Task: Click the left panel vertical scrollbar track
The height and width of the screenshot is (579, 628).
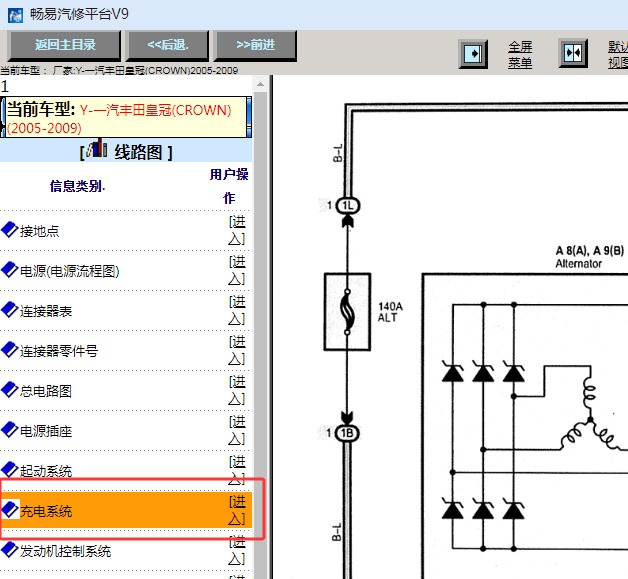Action: tap(260, 335)
